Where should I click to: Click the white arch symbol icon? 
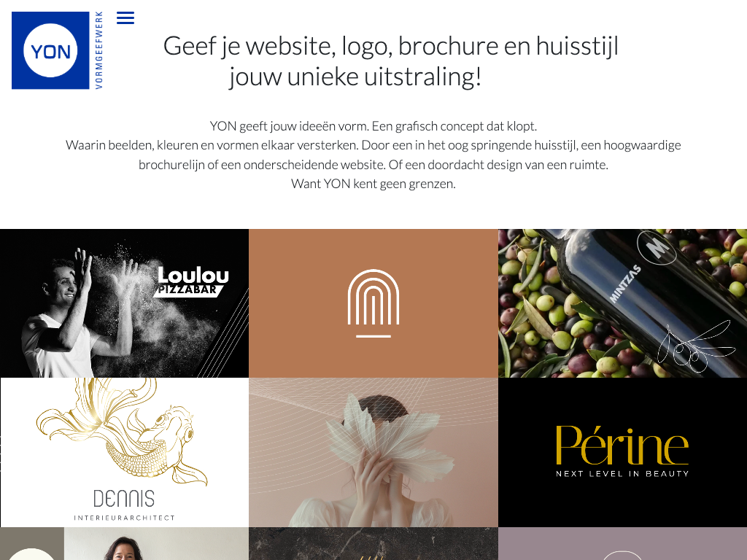[x=373, y=303]
